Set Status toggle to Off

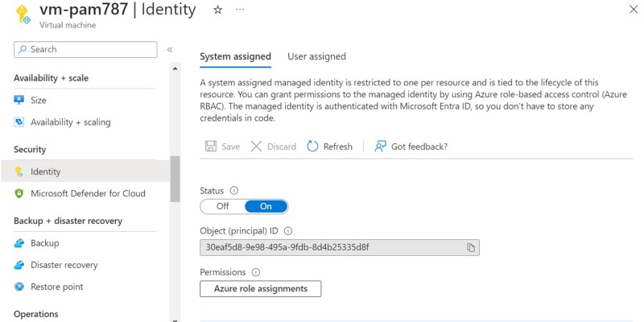(223, 206)
